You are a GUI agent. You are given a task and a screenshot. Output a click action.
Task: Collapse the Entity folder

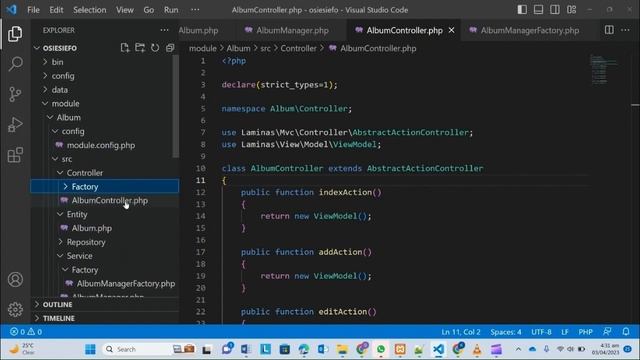point(77,214)
